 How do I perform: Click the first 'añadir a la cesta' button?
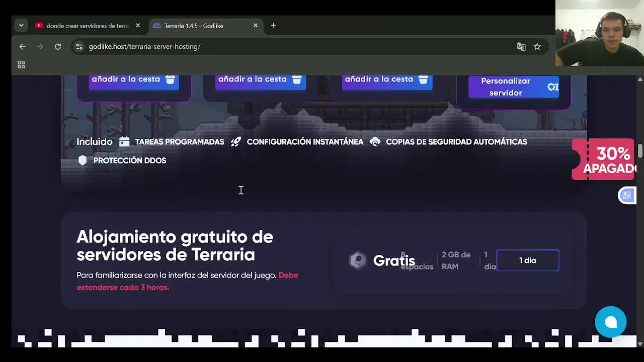click(134, 80)
